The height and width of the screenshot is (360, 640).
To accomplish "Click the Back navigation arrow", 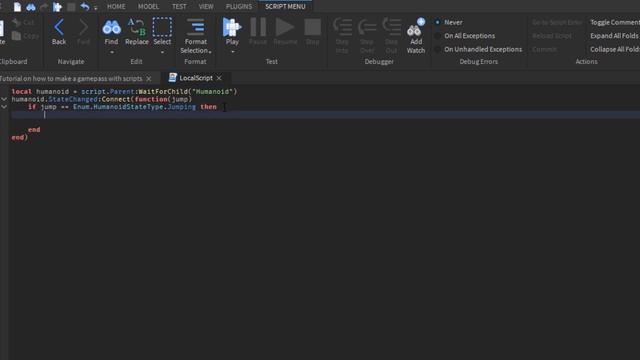I will point(59,28).
